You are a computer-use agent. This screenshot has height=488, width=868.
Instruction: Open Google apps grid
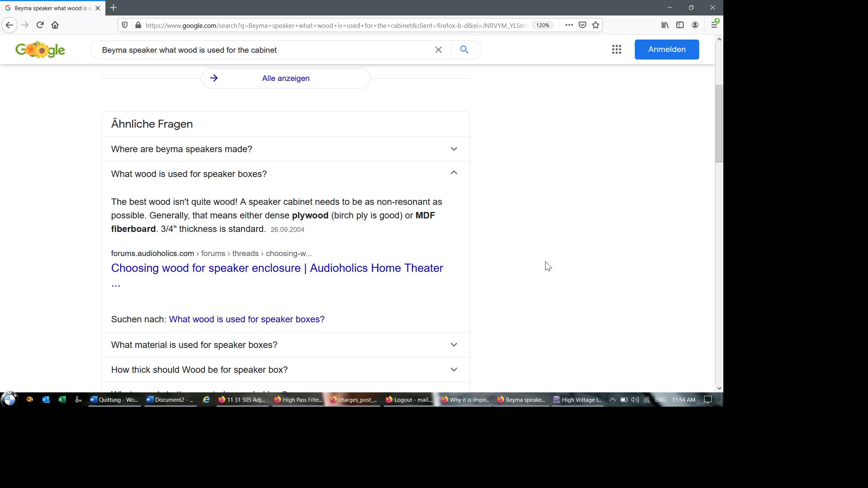point(617,49)
